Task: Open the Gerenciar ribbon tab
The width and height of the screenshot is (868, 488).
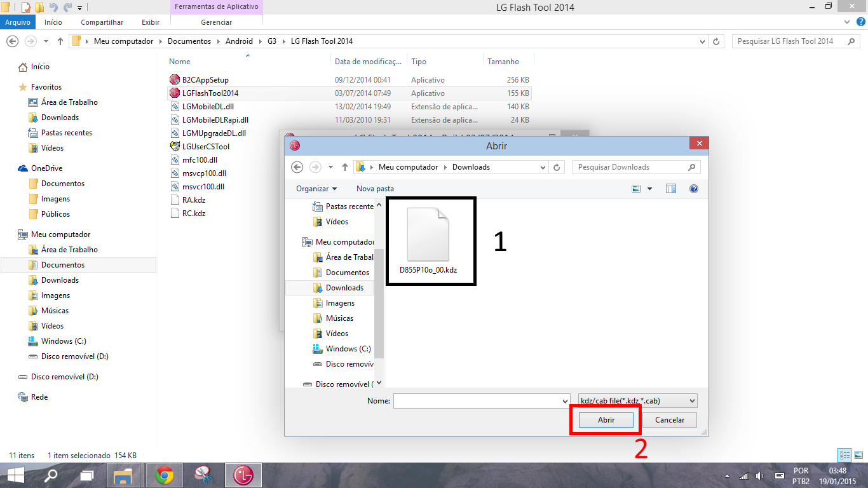Action: coord(217,22)
